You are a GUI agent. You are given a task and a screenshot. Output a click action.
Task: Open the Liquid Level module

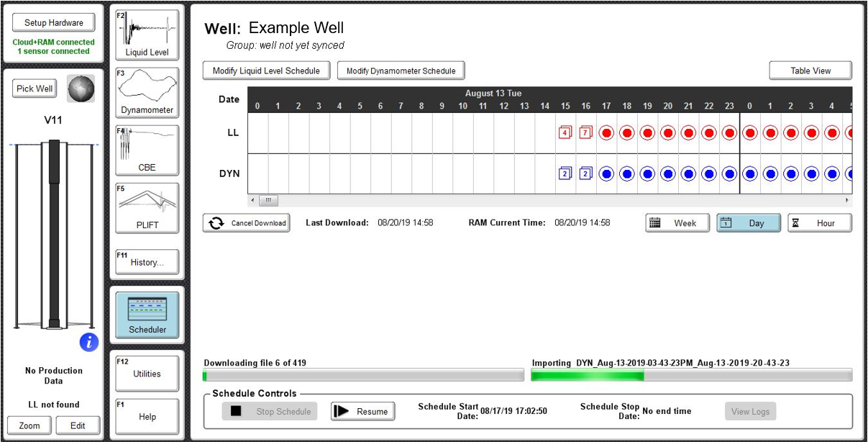147,35
